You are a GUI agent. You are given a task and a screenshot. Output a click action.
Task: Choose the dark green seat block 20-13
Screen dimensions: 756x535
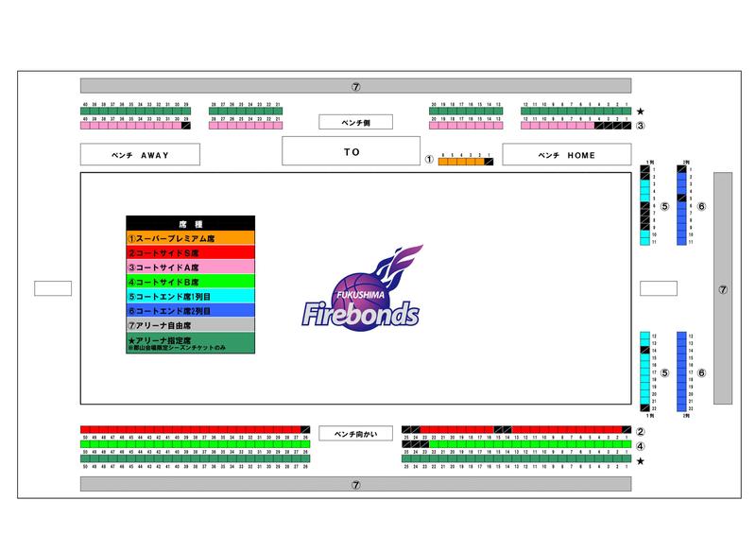(466, 111)
